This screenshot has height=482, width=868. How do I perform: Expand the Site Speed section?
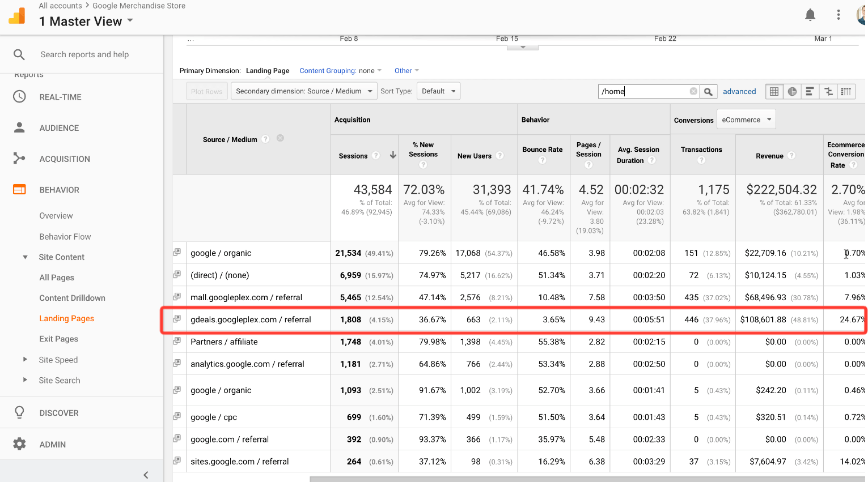25,359
